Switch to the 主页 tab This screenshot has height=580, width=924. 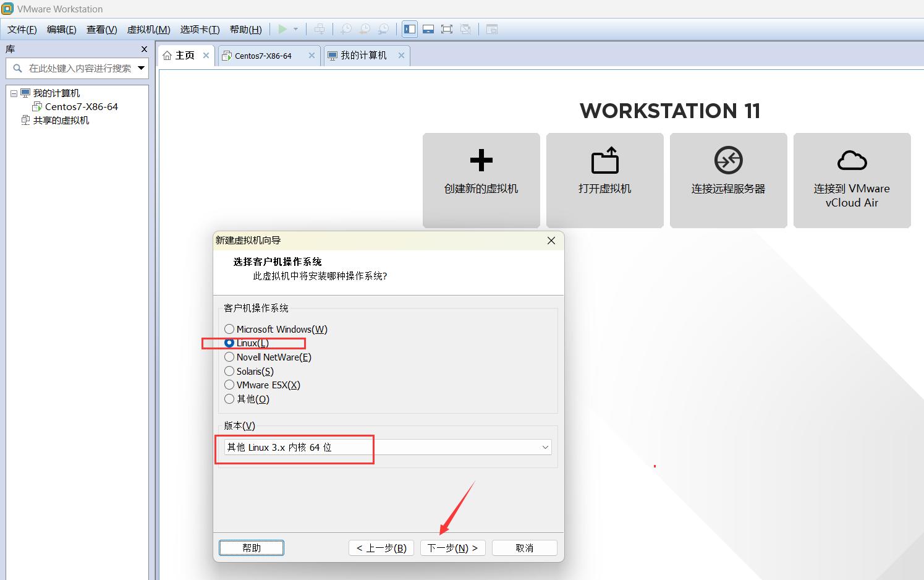point(186,55)
